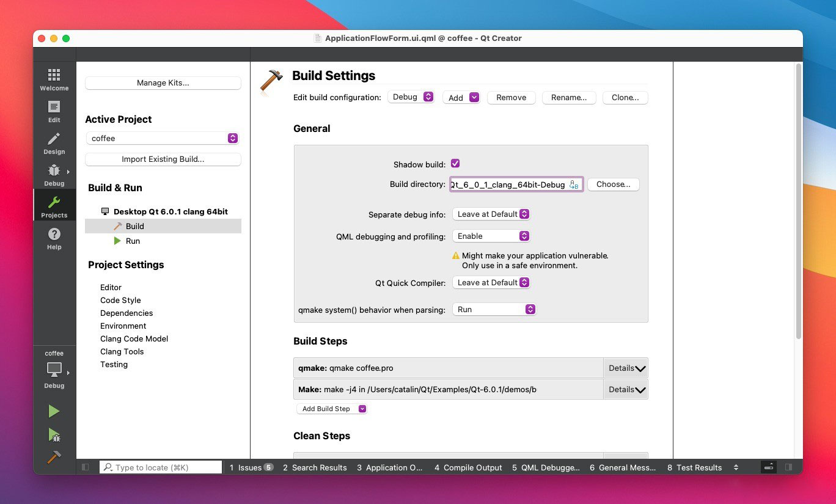Open QML debugging and profiling dropdown
The image size is (836, 504).
click(x=491, y=236)
